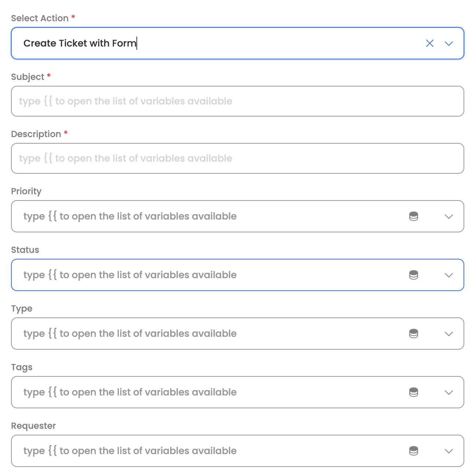Open the Select Action dropdown chevron

(x=448, y=43)
